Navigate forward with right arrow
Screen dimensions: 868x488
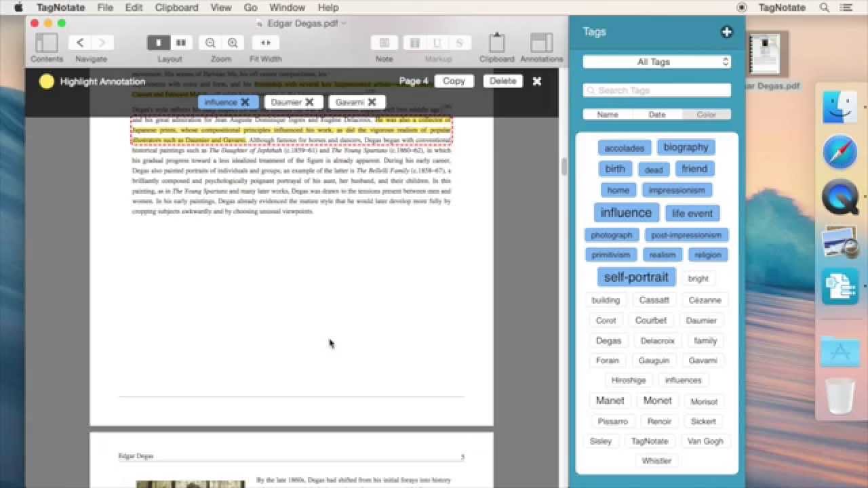pos(102,43)
